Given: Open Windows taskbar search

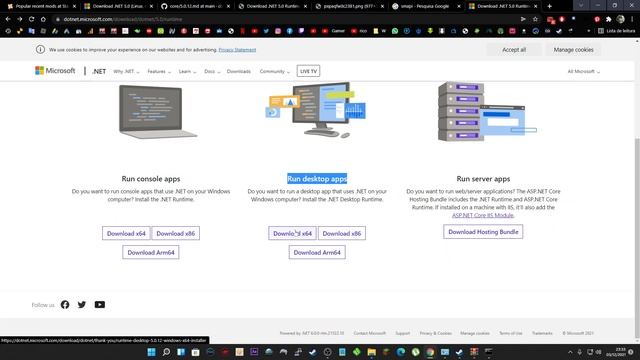Looking at the screenshot, I should pyautogui.click(x=166, y=352).
